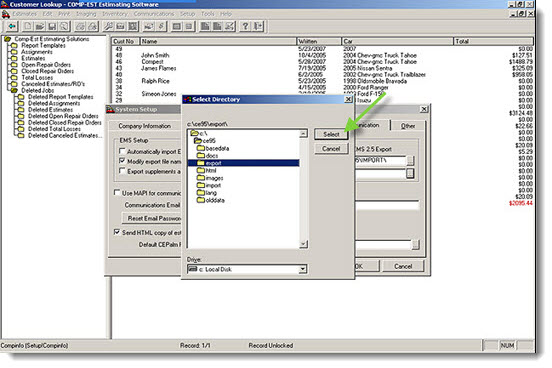552x368 pixels.
Task: Click the grid icon right of the envelope
Action: (133, 26)
